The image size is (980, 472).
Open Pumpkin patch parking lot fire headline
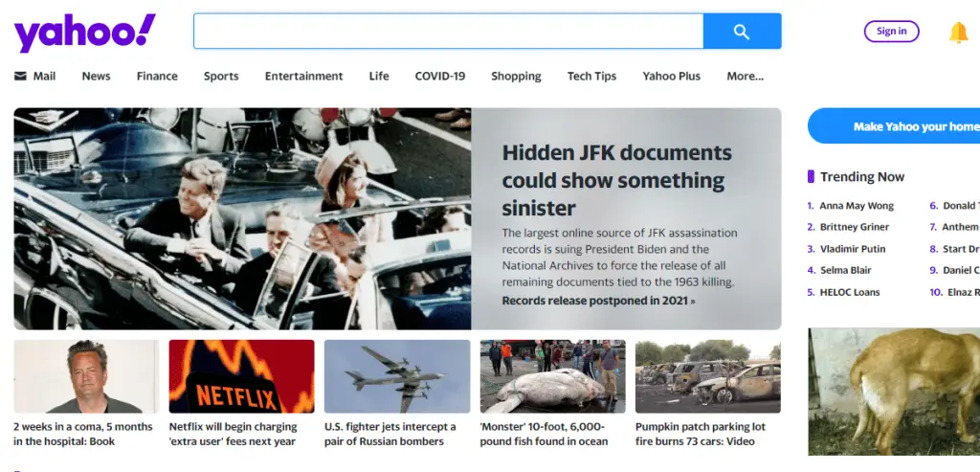pyautogui.click(x=700, y=434)
